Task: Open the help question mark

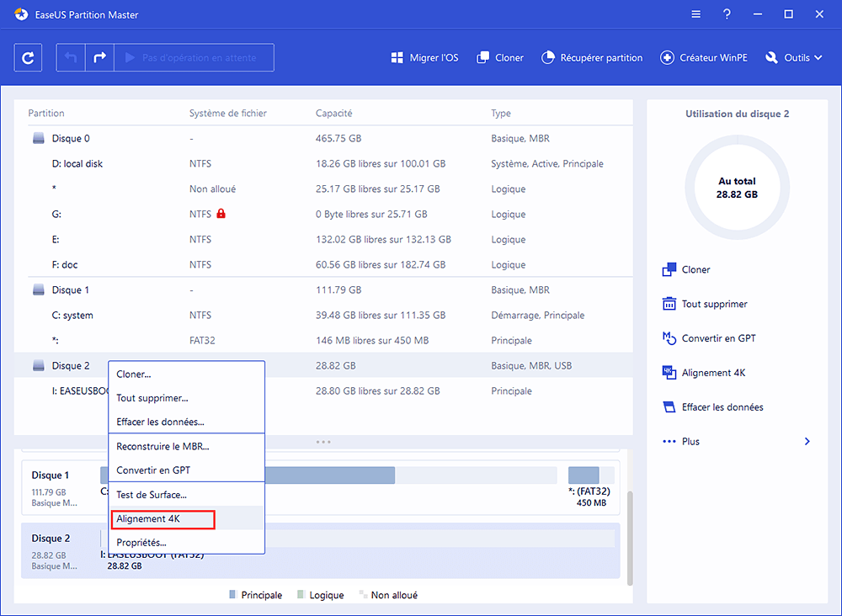Action: point(727,14)
